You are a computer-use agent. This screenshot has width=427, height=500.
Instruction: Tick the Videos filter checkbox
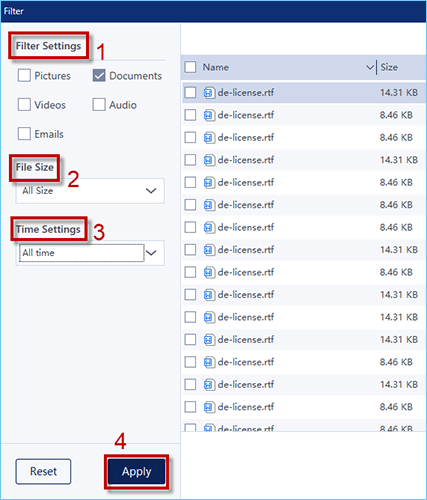[x=24, y=105]
